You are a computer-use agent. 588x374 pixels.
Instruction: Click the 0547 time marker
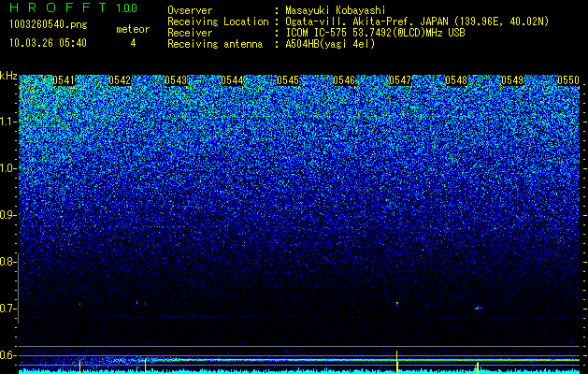400,80
